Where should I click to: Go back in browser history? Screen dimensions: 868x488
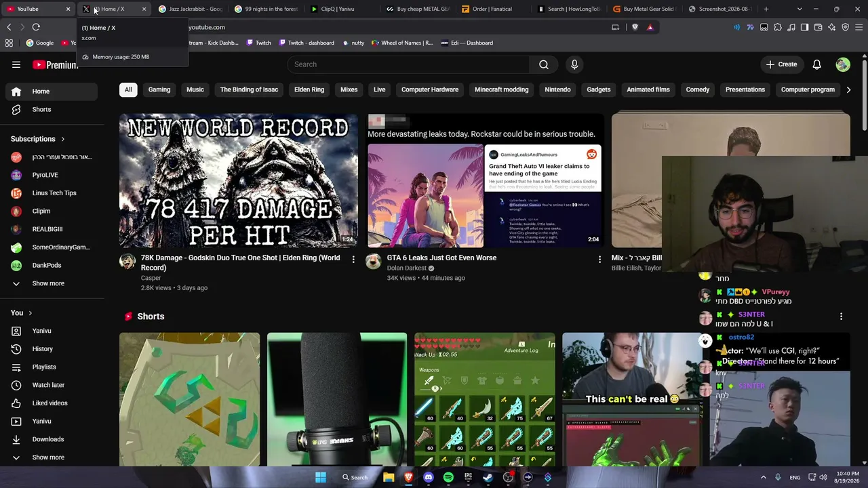(x=9, y=27)
